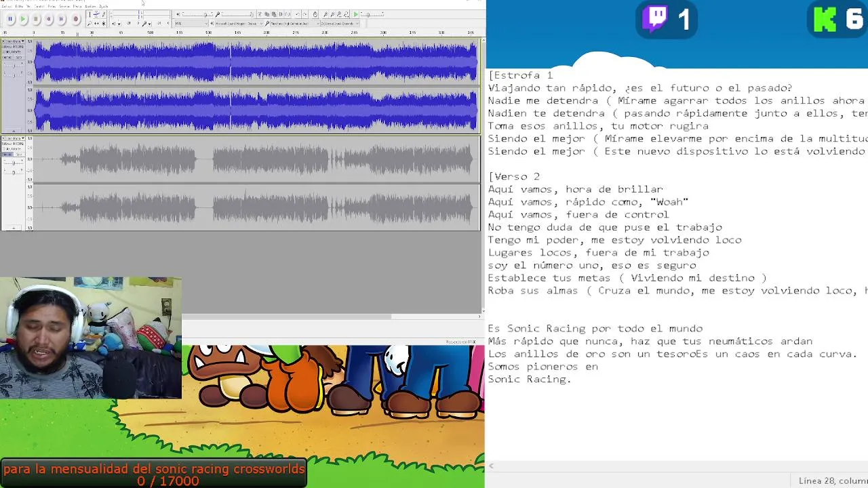This screenshot has width=868, height=488.
Task: Open the recording device dropdown
Action: click(x=295, y=24)
